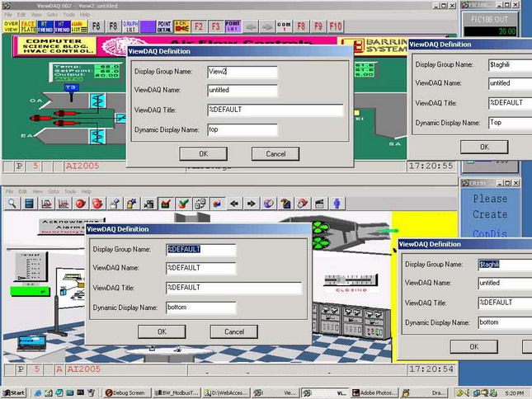Image resolution: width=532 pixels, height=399 pixels.
Task: Open the FACE PLATE display
Action: (x=28, y=26)
